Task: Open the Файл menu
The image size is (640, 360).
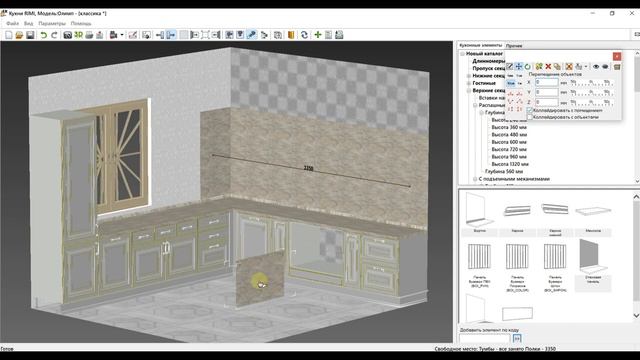Action: coord(12,24)
